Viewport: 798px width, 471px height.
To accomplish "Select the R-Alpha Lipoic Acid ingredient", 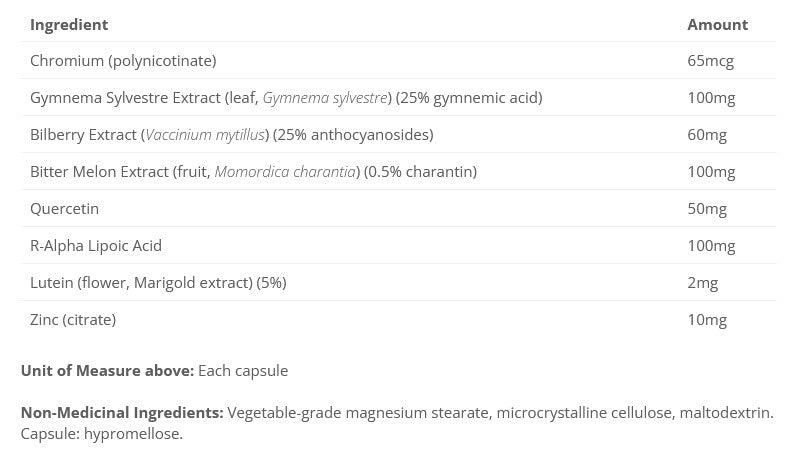I will click(x=96, y=246).
